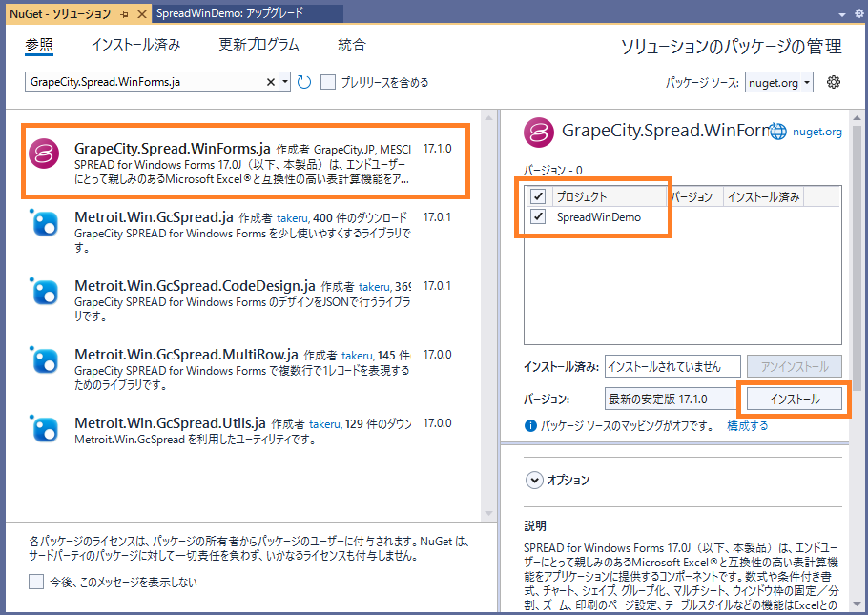Click author link takeru for Metroit.Win.GcSpread.ja
868x615 pixels.
point(292,218)
